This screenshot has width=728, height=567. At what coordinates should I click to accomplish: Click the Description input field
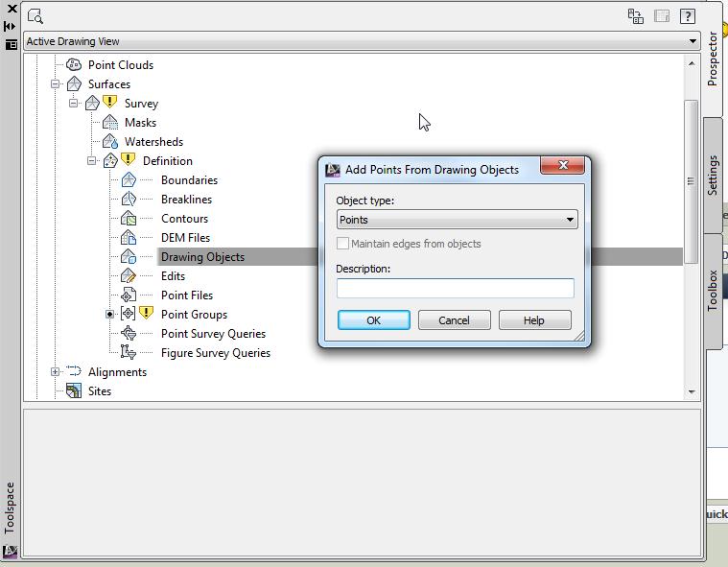[456, 288]
